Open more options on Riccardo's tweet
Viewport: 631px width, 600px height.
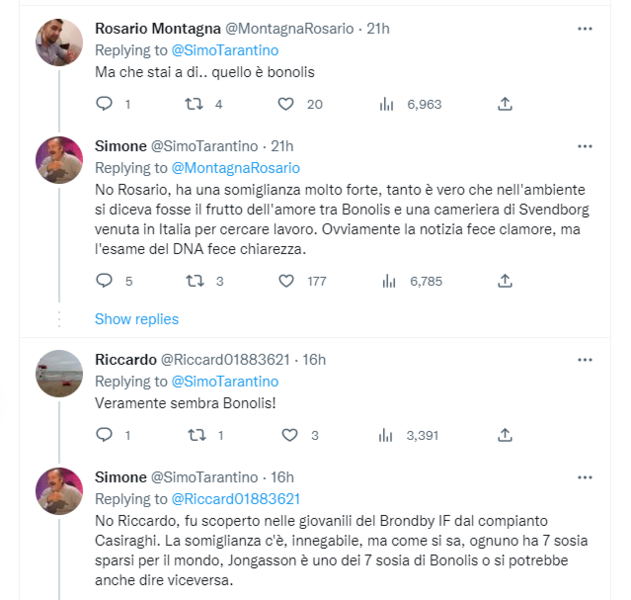tap(585, 360)
